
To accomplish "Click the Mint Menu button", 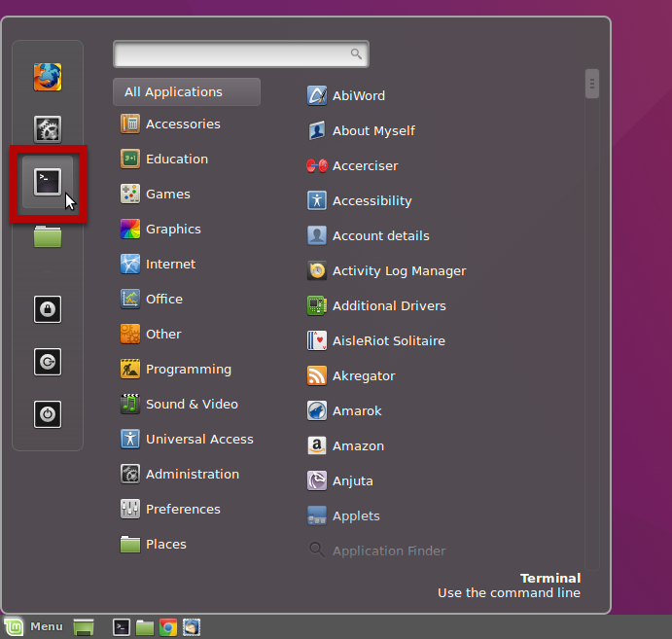I will [33, 627].
